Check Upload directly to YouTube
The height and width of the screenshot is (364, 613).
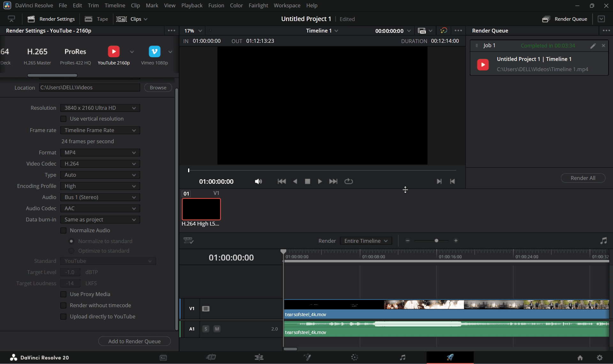[x=64, y=316]
